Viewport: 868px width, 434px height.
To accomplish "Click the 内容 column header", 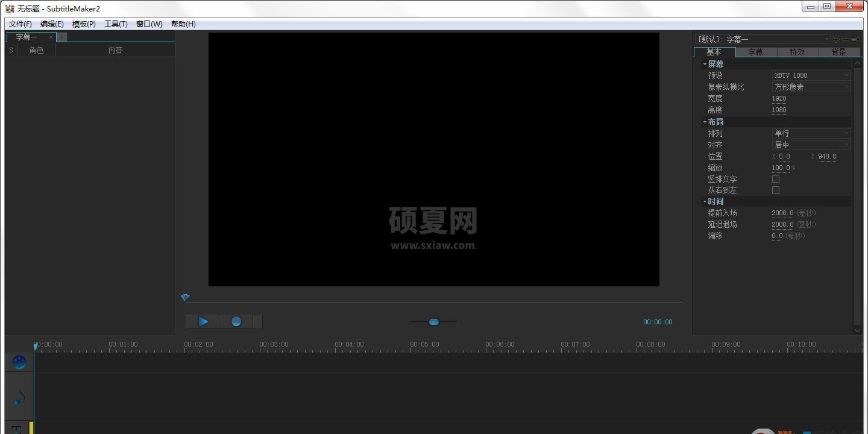I will pos(115,51).
